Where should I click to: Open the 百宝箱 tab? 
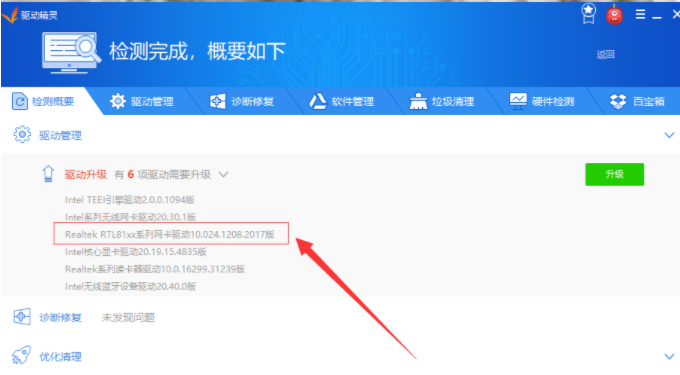coord(637,101)
